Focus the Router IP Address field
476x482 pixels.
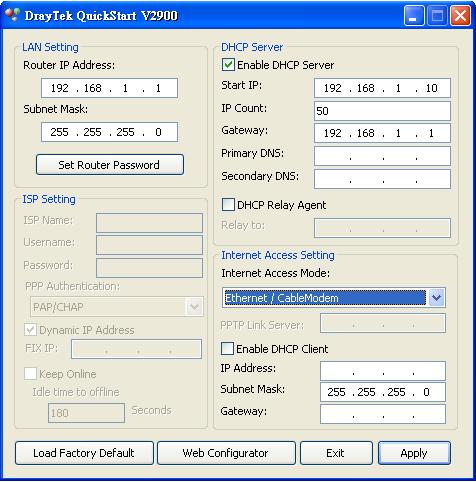(x=109, y=88)
